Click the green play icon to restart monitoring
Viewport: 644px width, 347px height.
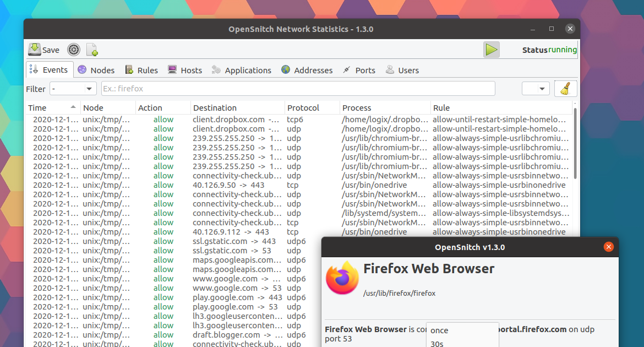tap(491, 49)
